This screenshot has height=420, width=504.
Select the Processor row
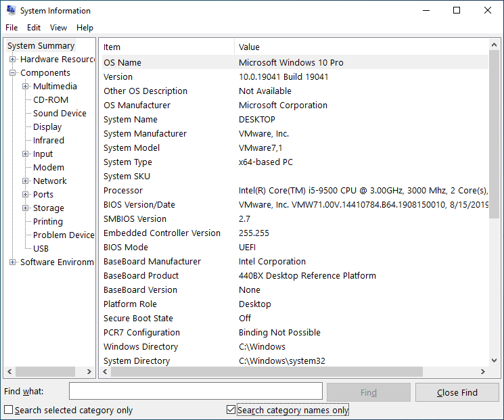[295, 190]
